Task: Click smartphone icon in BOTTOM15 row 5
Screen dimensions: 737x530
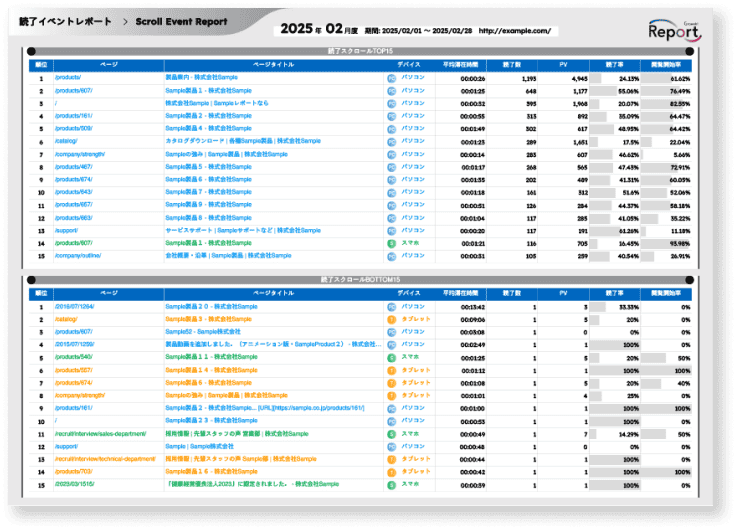Action: (391, 357)
